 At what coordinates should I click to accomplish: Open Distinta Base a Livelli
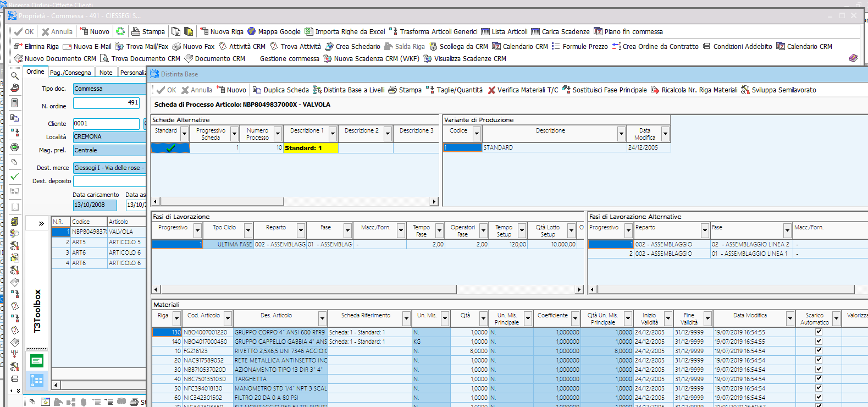[349, 90]
